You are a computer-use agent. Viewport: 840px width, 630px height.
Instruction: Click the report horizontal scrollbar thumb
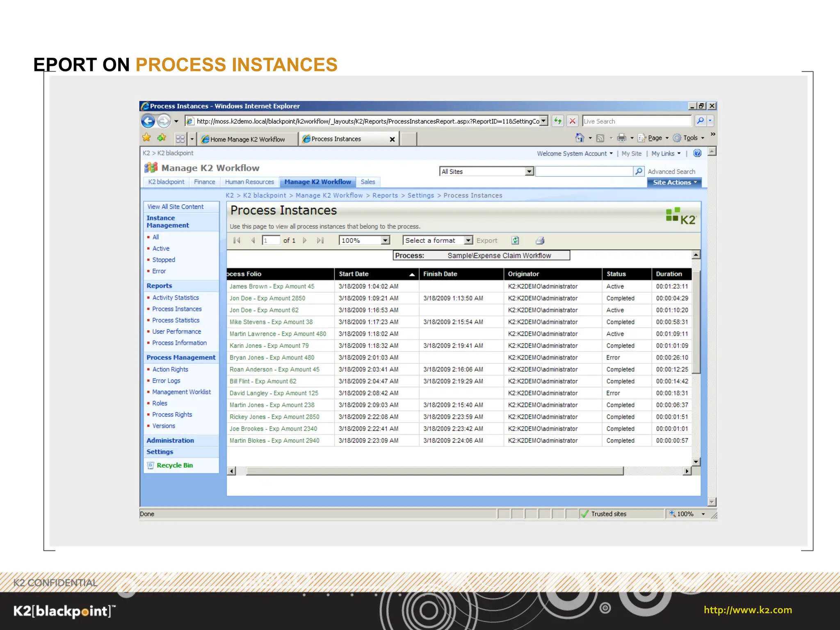[x=435, y=471]
